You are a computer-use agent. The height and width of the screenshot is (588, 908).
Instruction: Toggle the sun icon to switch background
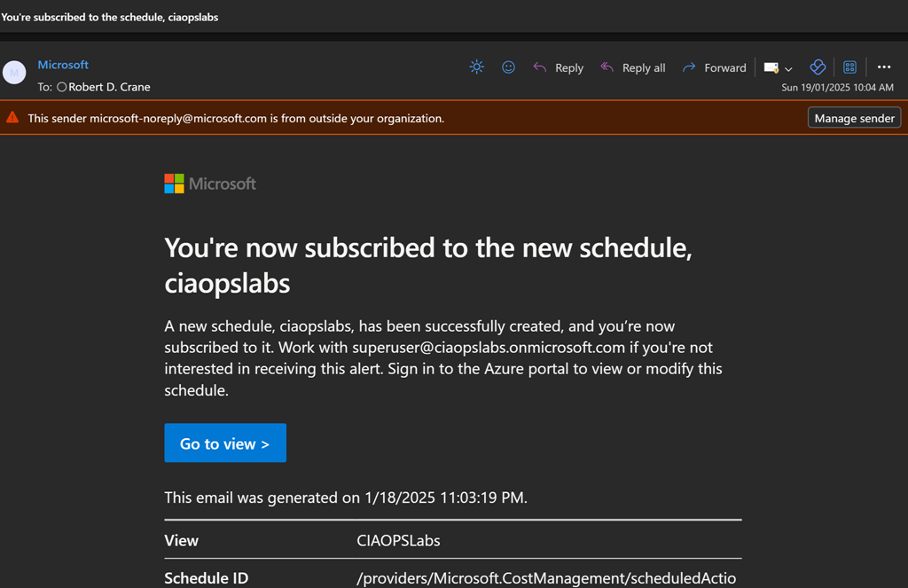(476, 67)
